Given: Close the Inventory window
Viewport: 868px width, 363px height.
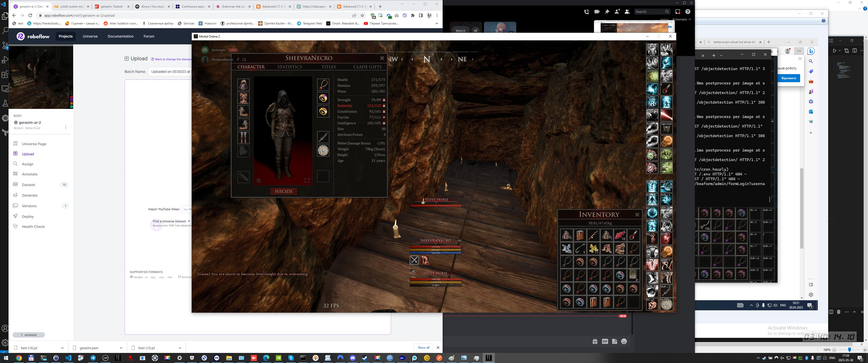Looking at the screenshot, I should point(637,215).
